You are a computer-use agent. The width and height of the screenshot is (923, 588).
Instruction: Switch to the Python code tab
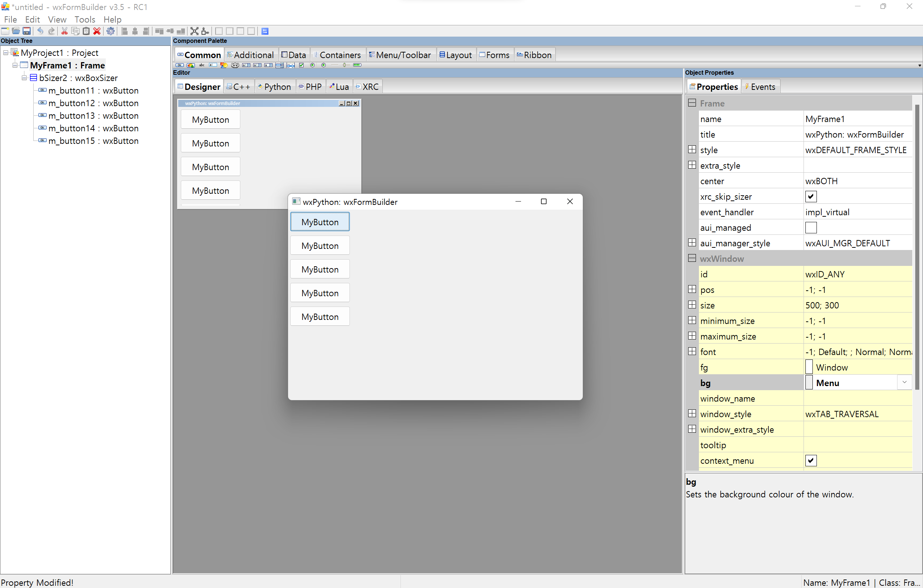coord(274,87)
